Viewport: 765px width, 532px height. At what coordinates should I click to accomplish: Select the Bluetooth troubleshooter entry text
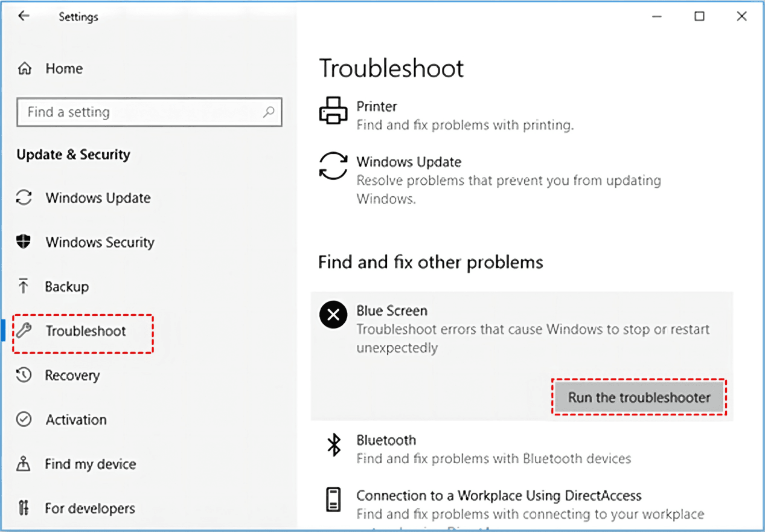[386, 440]
